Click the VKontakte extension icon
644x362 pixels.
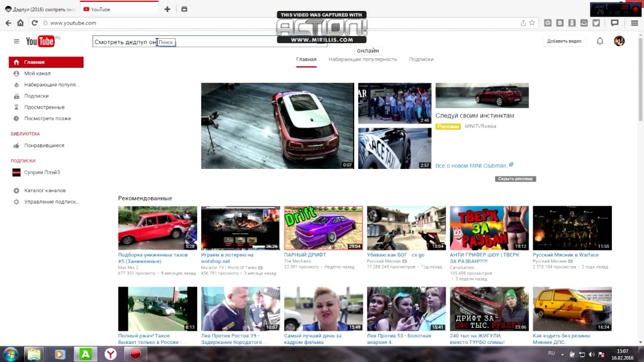pyautogui.click(x=560, y=23)
